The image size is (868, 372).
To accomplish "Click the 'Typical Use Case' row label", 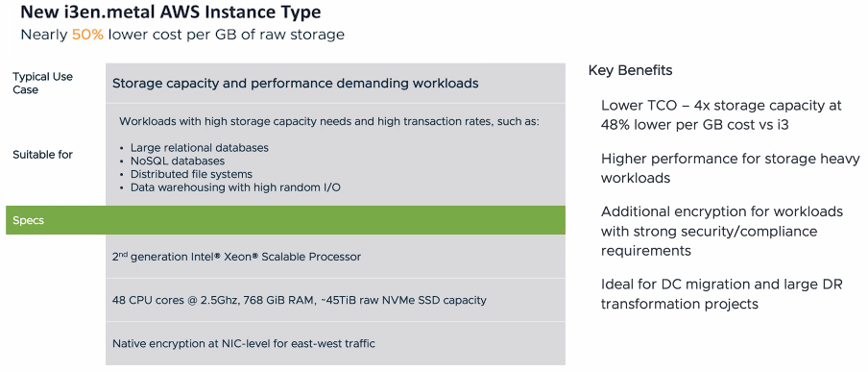I will [42, 84].
